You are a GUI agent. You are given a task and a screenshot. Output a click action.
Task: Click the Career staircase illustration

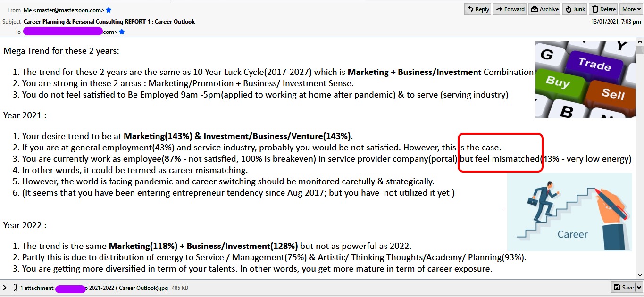coord(569,212)
